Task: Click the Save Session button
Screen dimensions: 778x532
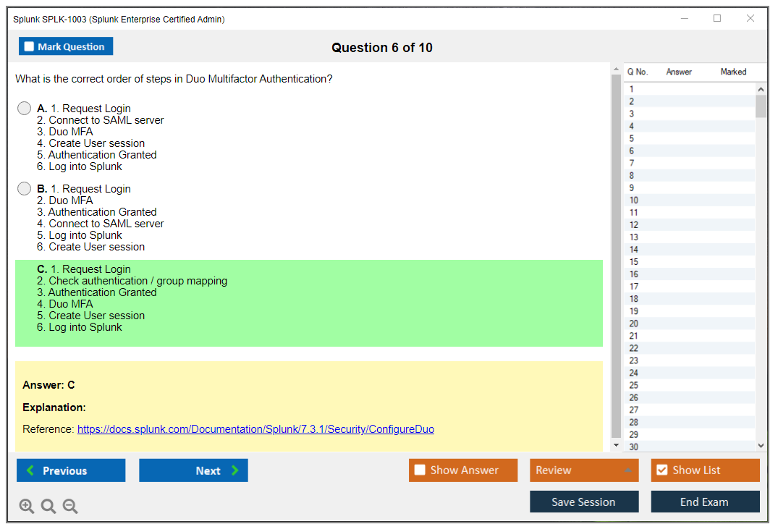Action: click(583, 502)
